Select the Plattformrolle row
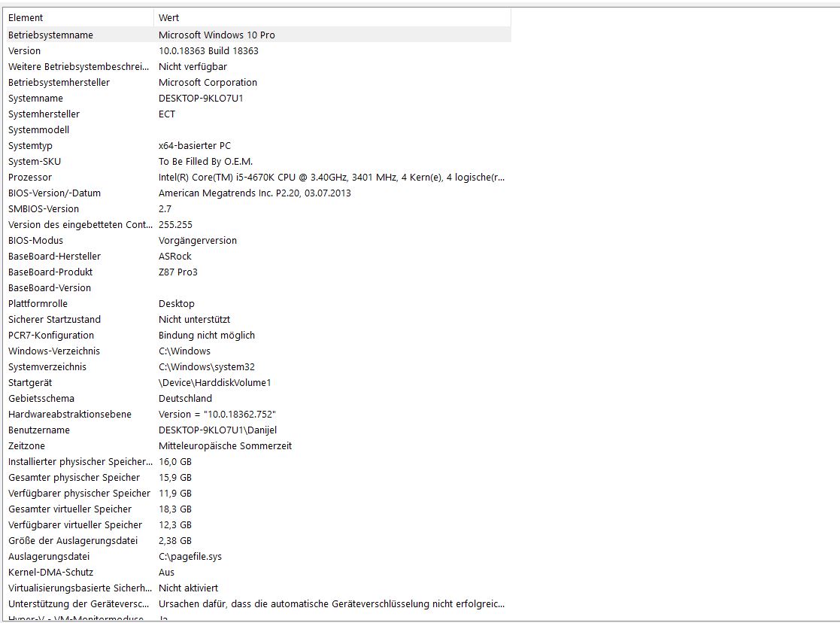Image resolution: width=840 pixels, height=623 pixels. point(258,304)
